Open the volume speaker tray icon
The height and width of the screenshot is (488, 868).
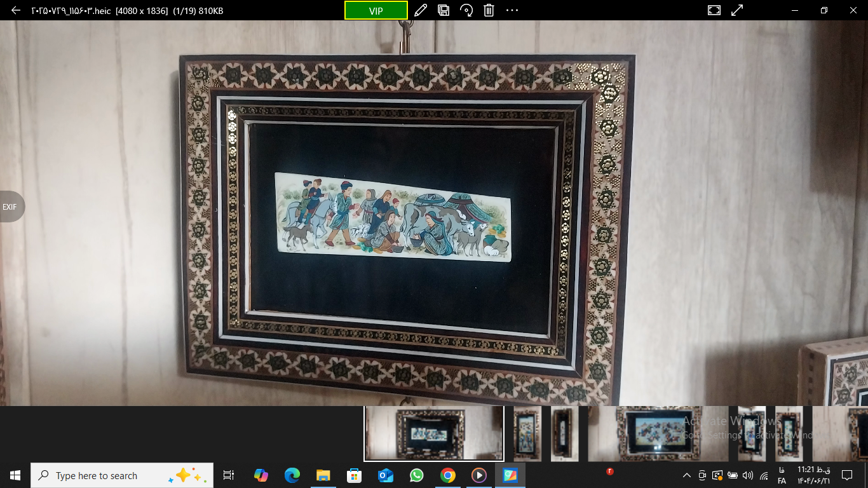(x=748, y=475)
